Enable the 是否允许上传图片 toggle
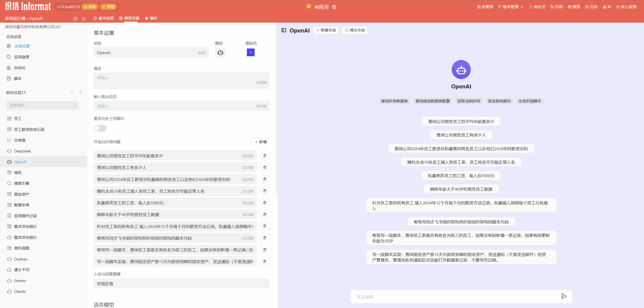The height and width of the screenshot is (308, 644). click(100, 128)
